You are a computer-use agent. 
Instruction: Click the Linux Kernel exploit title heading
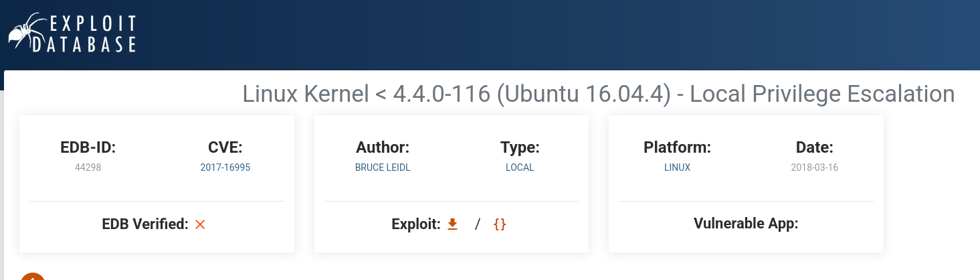click(598, 94)
